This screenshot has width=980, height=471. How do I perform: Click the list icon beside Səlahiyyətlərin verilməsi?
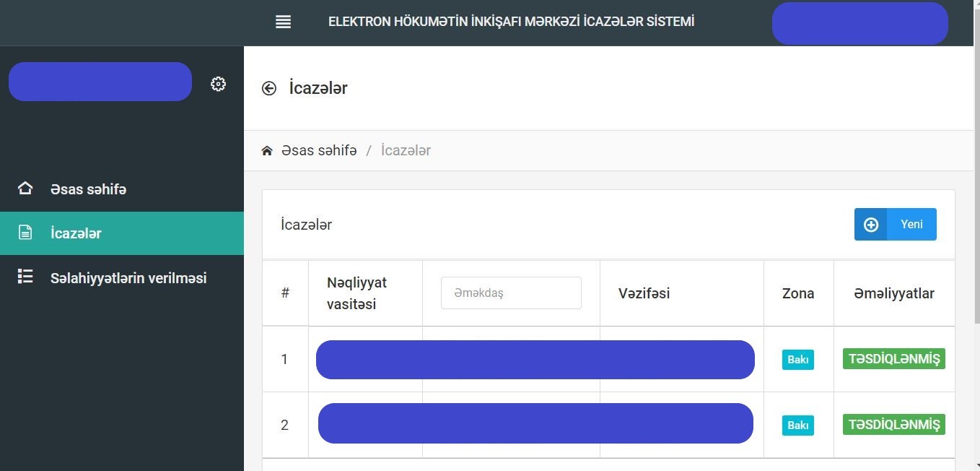coord(25,277)
